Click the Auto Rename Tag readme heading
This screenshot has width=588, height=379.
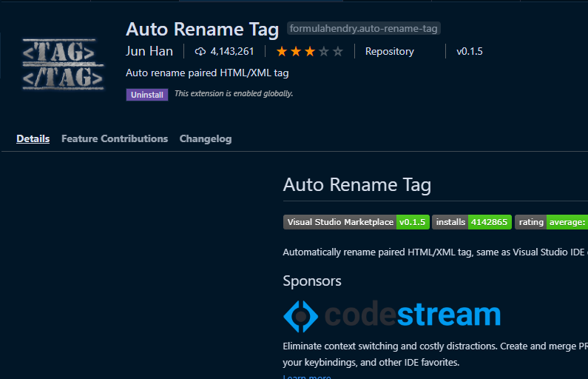point(357,185)
